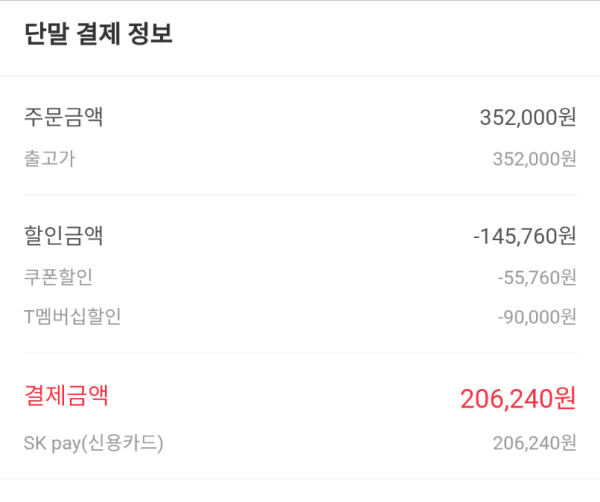Select the -145,760원 discount total

tap(525, 236)
